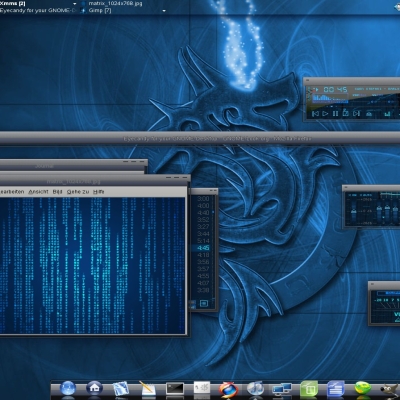Open the Ansicht menu in image viewer

pyautogui.click(x=38, y=192)
